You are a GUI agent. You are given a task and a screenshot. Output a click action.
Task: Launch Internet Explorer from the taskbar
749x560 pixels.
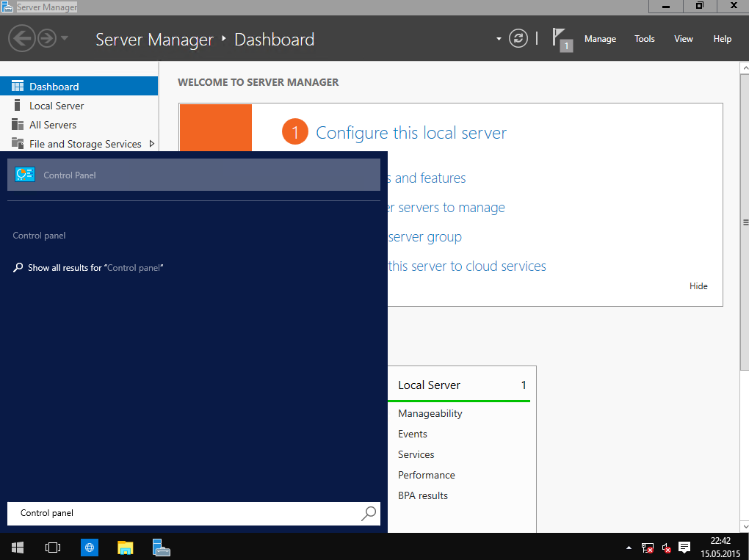tap(90, 548)
